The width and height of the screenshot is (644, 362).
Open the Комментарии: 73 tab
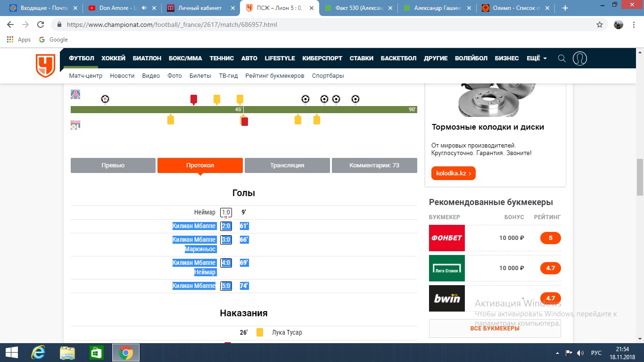(x=374, y=165)
